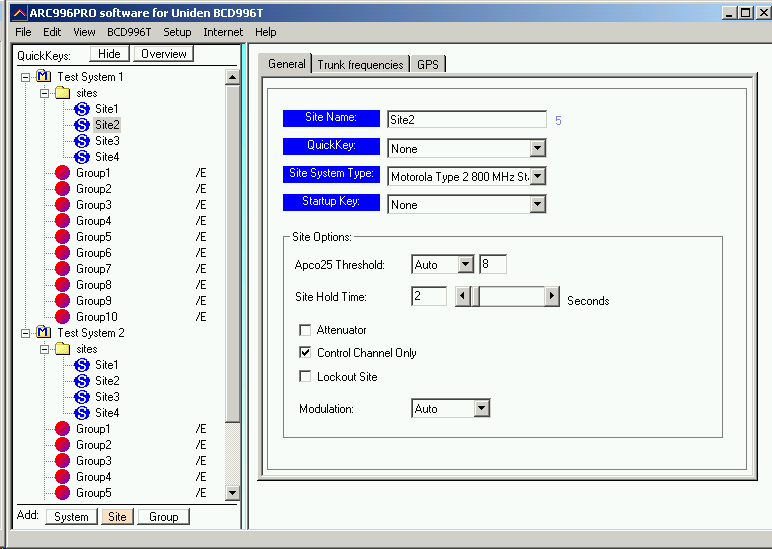Open the Internet menu
772x549 pixels.
(x=223, y=32)
